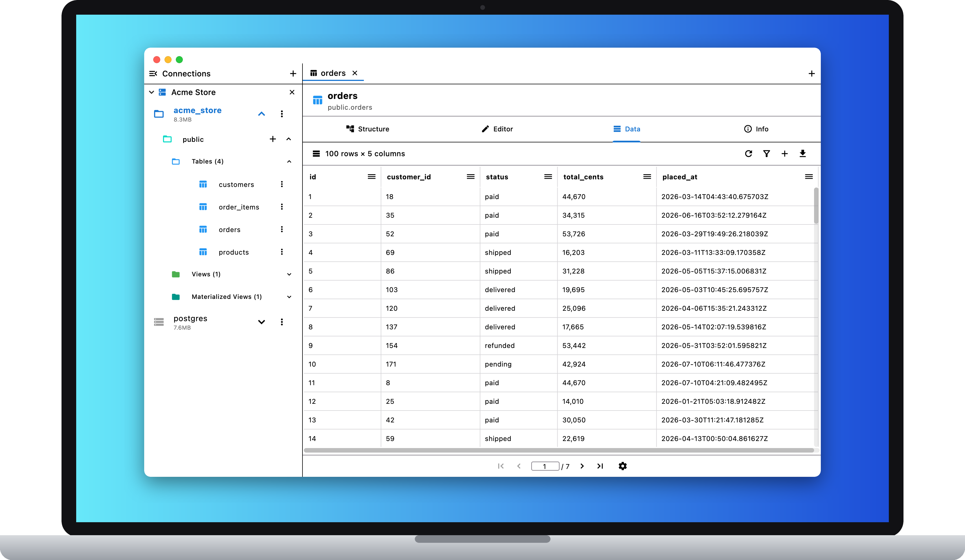This screenshot has height=560, width=965.
Task: Open customer_id column menu
Action: [471, 177]
